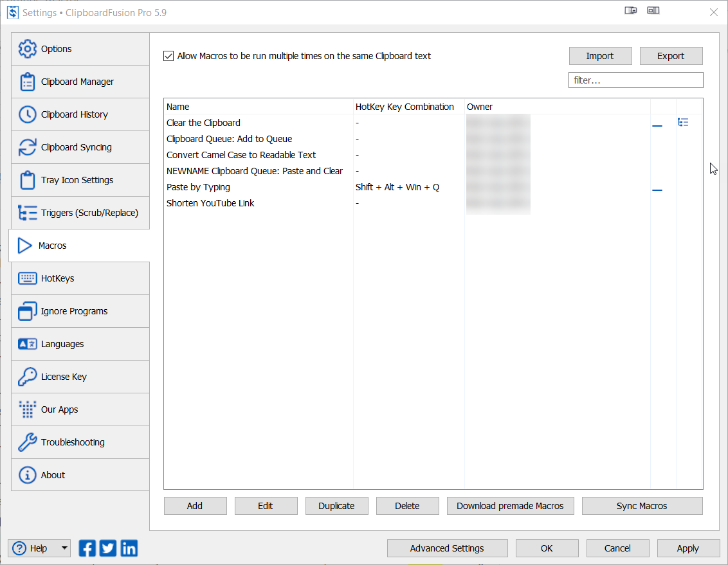This screenshot has width=728, height=565.
Task: Click the info circle icon beside About
Action: 28,475
